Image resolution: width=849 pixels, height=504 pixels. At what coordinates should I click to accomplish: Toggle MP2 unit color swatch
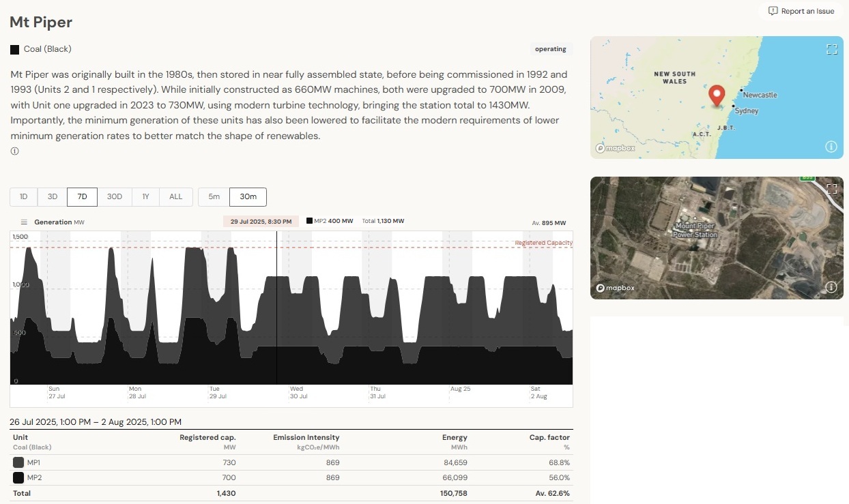pos(18,477)
